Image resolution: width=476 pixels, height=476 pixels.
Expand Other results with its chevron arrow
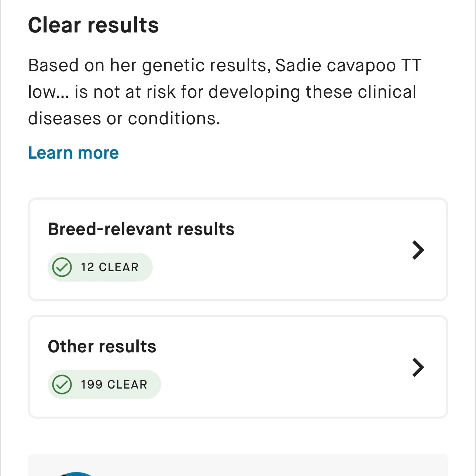(x=418, y=368)
